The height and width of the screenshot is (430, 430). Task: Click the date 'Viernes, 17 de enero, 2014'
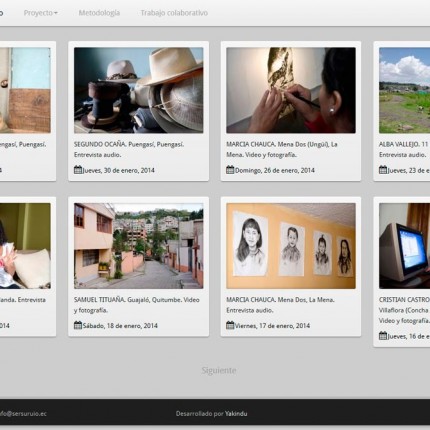coord(272,326)
